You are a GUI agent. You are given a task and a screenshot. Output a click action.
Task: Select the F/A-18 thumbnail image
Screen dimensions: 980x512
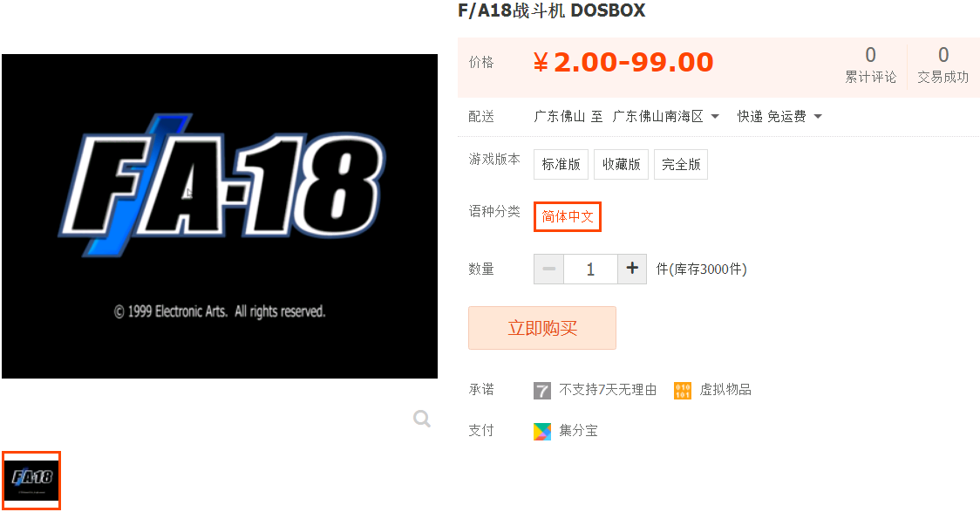[x=31, y=480]
